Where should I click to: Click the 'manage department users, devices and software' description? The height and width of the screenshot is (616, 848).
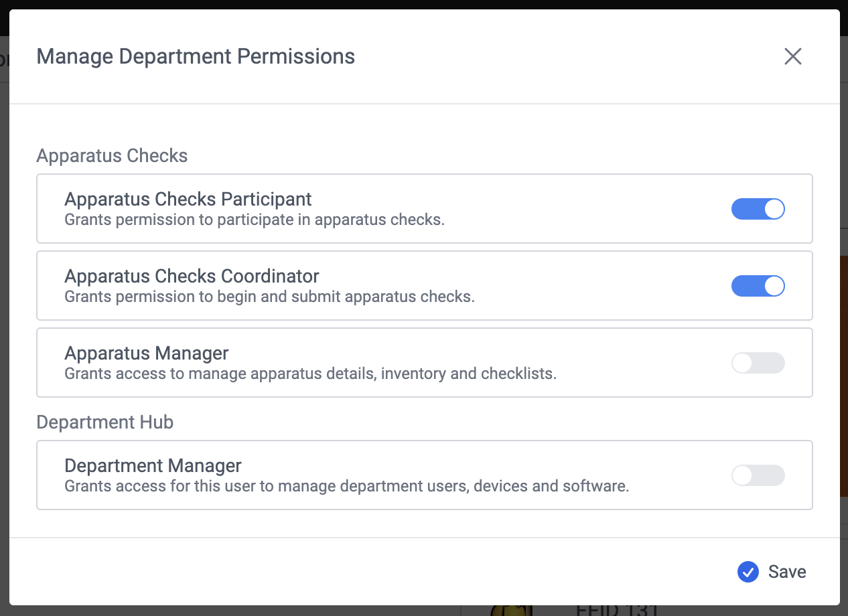(347, 486)
